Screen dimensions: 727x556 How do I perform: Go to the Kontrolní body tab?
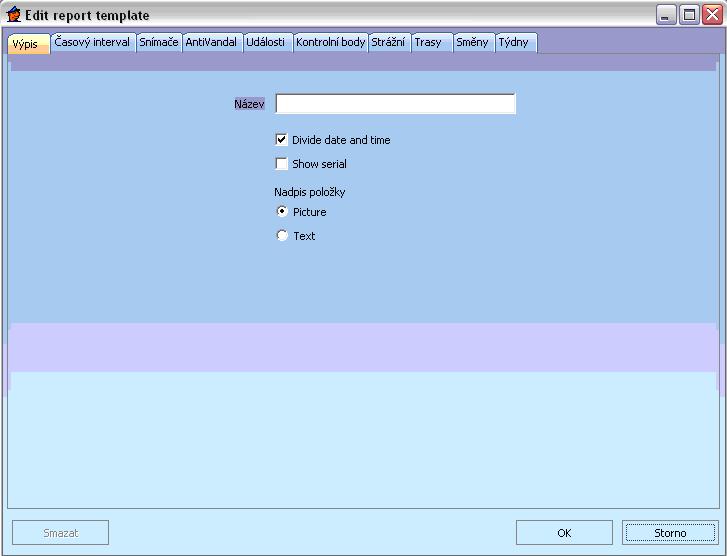[331, 43]
